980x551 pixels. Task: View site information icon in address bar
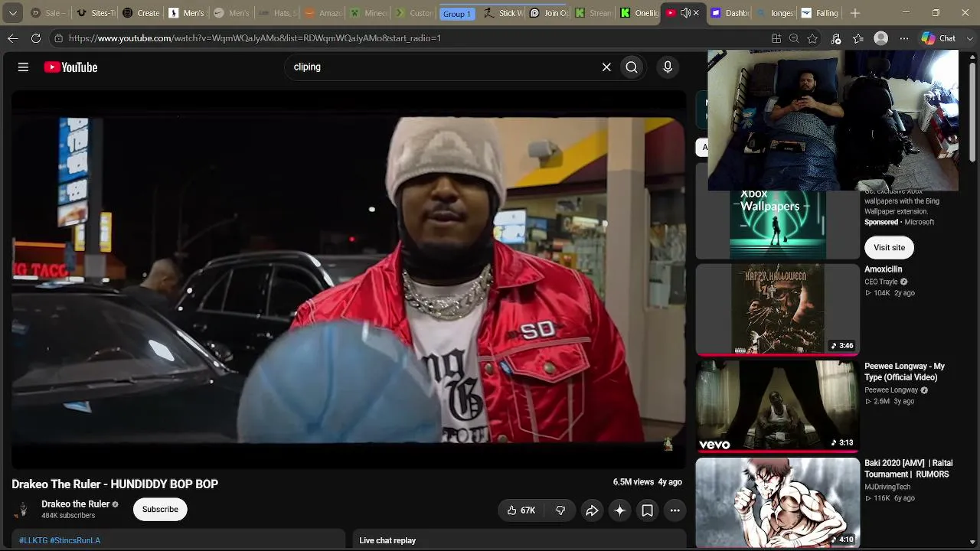[x=58, y=38]
